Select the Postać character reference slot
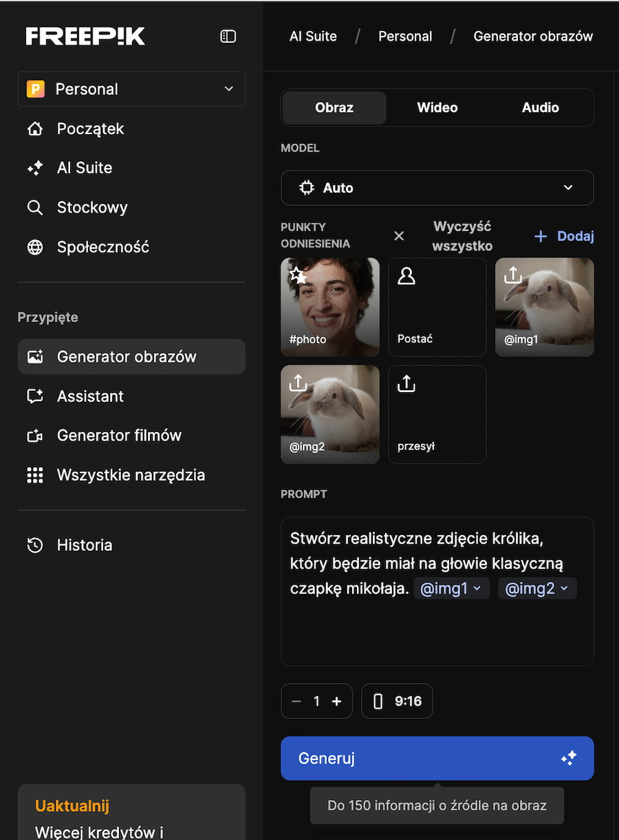This screenshot has width=619, height=840. point(437,306)
